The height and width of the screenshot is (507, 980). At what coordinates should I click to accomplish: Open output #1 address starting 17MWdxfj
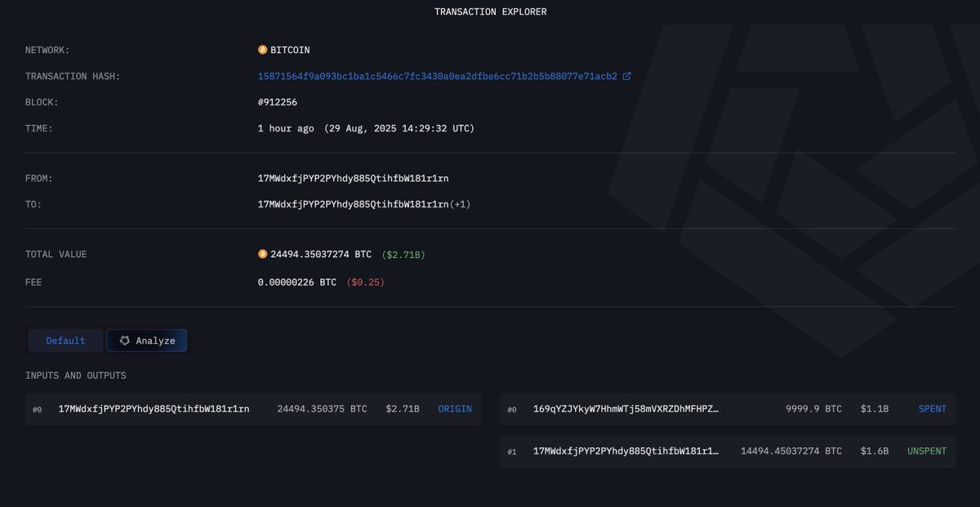(x=626, y=451)
